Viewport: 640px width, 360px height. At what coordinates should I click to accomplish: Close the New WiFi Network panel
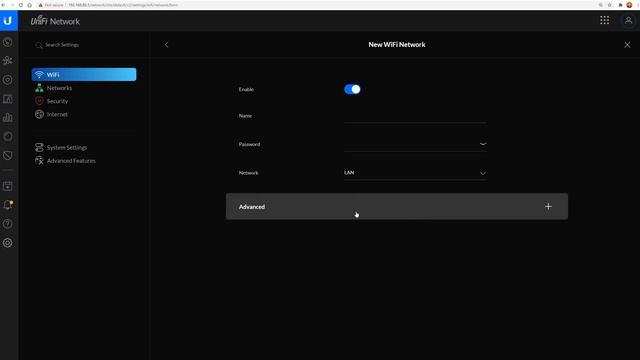[627, 45]
